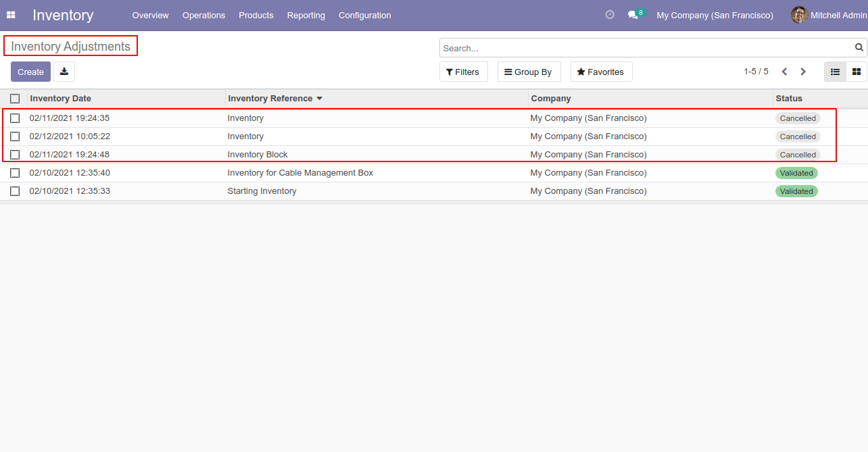
Task: Click the Create button
Action: click(30, 72)
